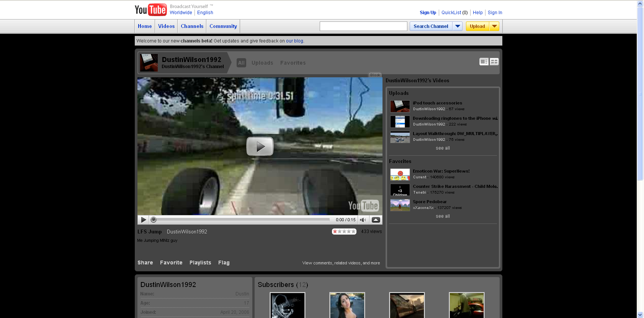Click the Worldwide location link

pos(181,13)
